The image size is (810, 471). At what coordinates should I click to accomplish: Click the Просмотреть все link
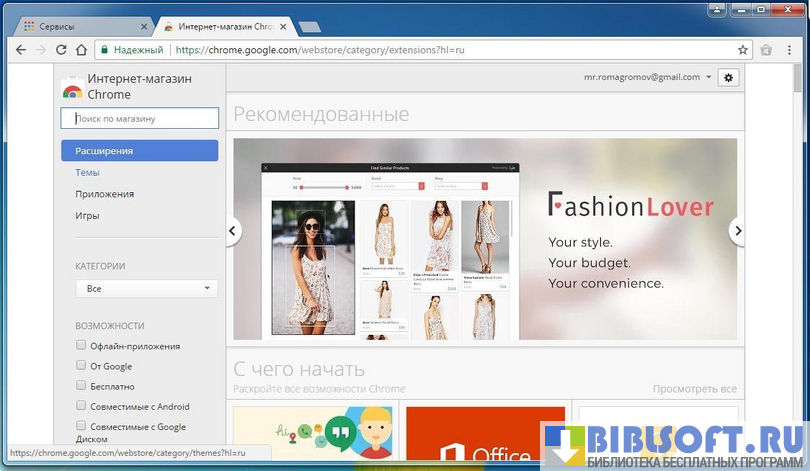pyautogui.click(x=694, y=389)
